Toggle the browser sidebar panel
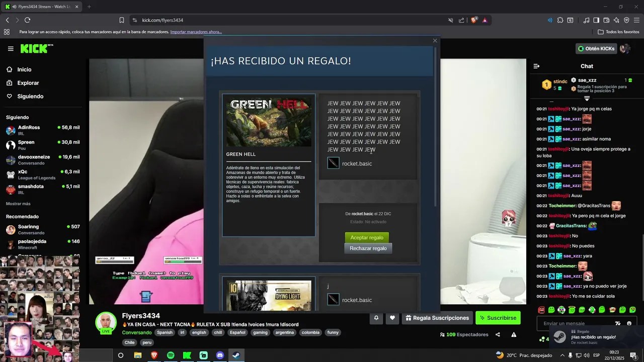Image resolution: width=644 pixels, height=362 pixels. click(596, 20)
